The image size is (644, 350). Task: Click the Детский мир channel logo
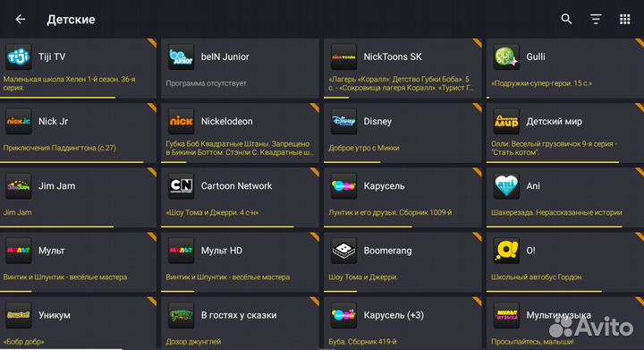pos(506,121)
